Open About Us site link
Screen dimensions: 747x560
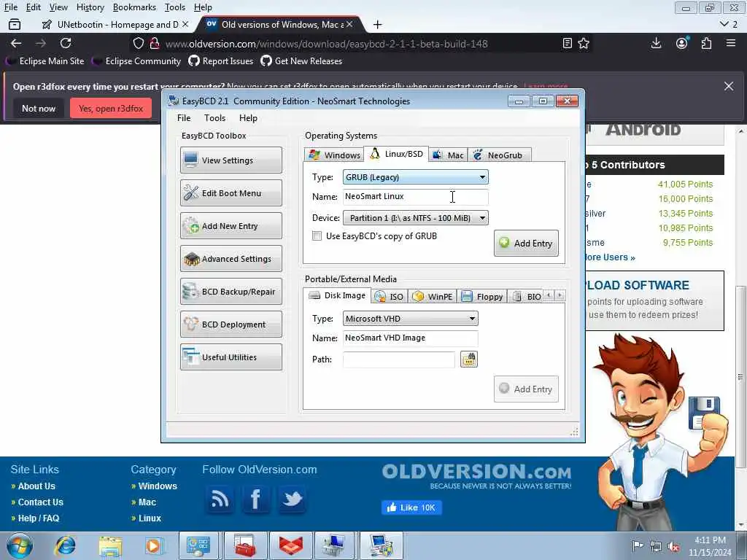click(x=36, y=486)
